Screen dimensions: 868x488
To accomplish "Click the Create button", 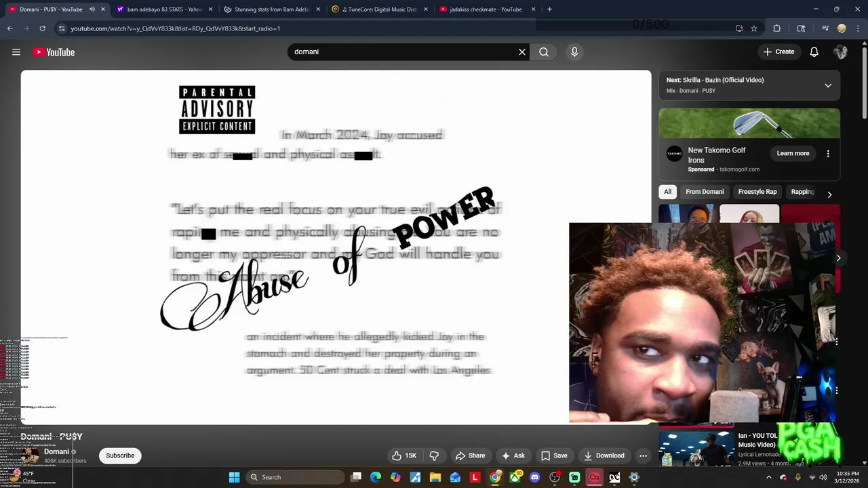I will pyautogui.click(x=778, y=52).
